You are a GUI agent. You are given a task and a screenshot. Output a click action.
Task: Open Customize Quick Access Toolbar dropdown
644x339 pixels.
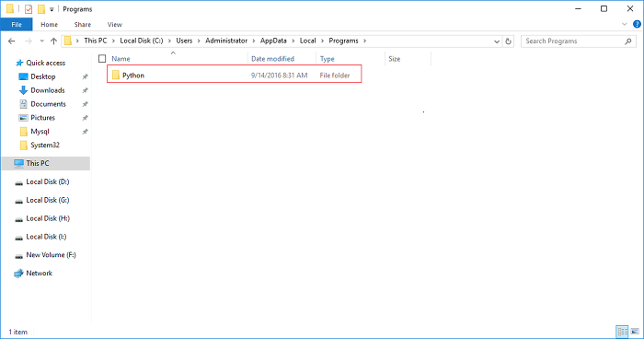(x=52, y=9)
